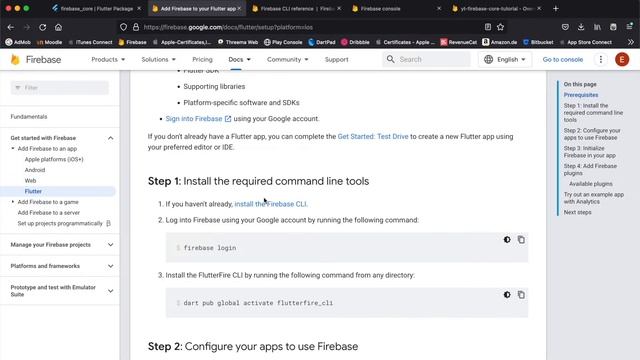The height and width of the screenshot is (360, 640).
Task: Open the vertical dots menu beside Go to console
Action: pos(600,60)
